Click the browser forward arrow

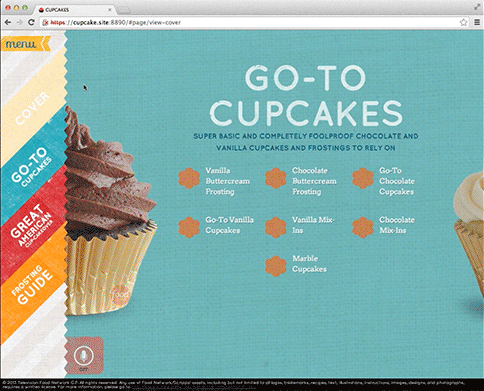20,22
